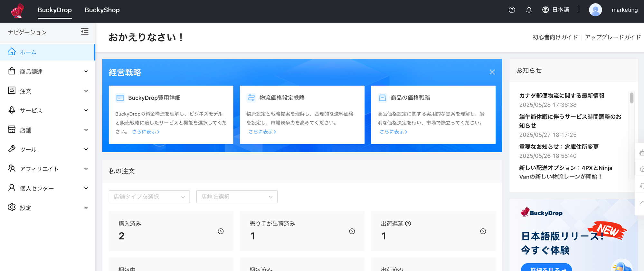Screen dimensions: 644x271
Task: Click the 店舗 store icon
Action: (12, 129)
